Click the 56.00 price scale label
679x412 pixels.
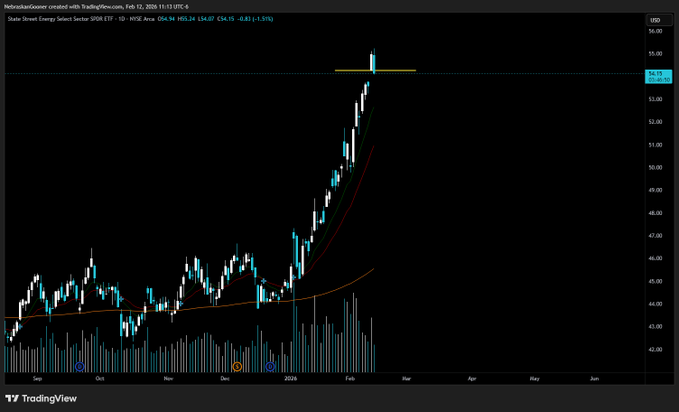click(655, 32)
